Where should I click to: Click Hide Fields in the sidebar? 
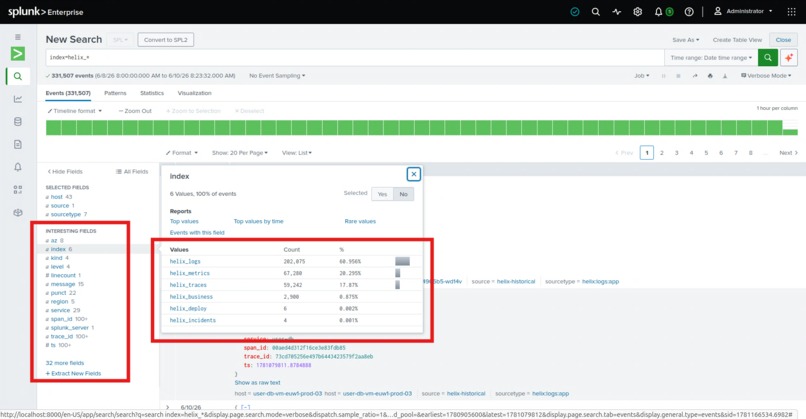point(65,172)
